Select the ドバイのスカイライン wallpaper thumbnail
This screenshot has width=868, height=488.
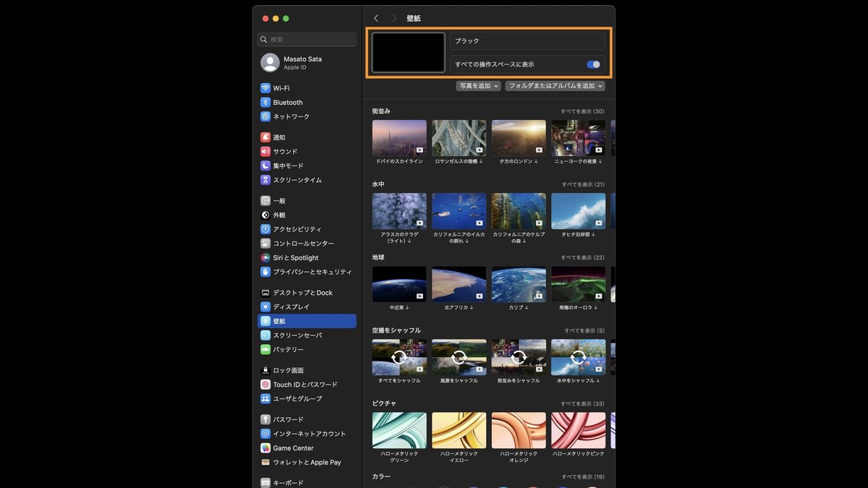point(399,138)
